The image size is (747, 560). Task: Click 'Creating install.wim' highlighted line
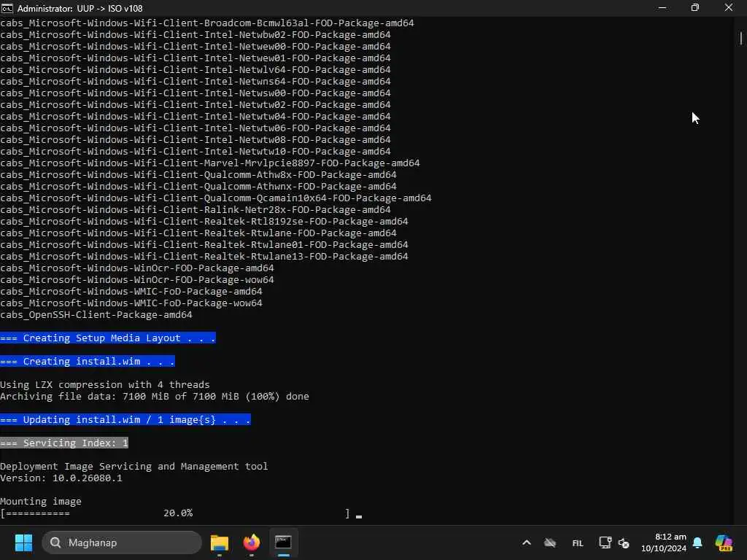click(88, 362)
